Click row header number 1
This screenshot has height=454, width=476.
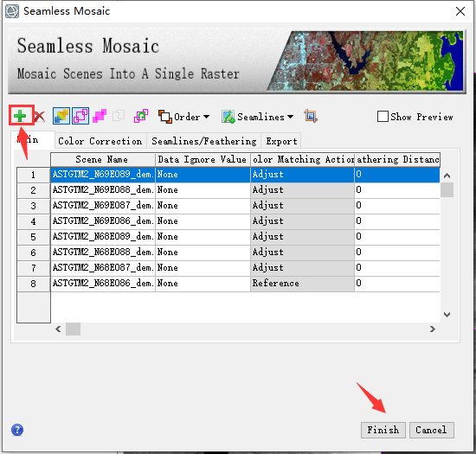point(34,175)
